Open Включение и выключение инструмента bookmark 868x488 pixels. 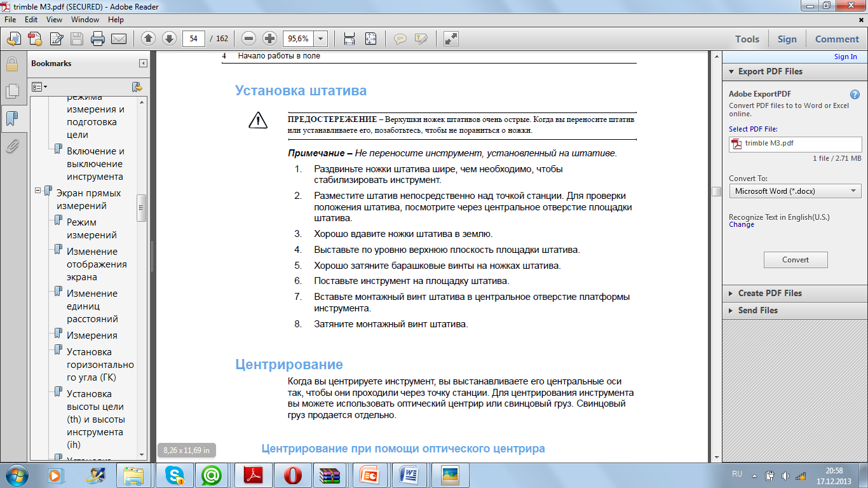click(x=95, y=164)
